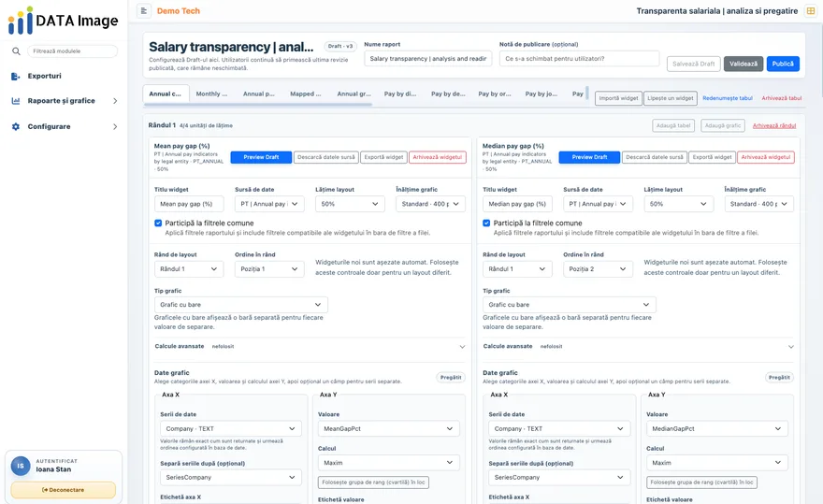Click the Publică button
This screenshot has height=504, width=823.
[x=783, y=64]
